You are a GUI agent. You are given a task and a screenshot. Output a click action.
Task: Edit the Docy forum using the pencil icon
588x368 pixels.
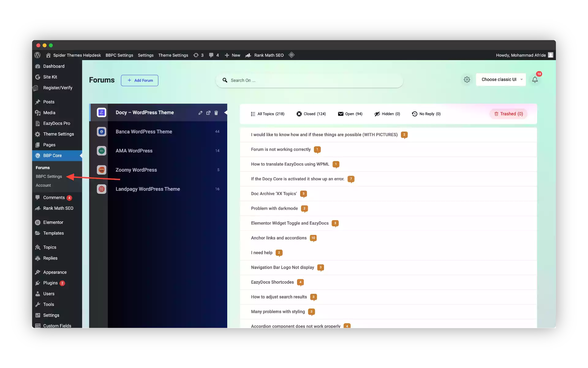pos(200,113)
